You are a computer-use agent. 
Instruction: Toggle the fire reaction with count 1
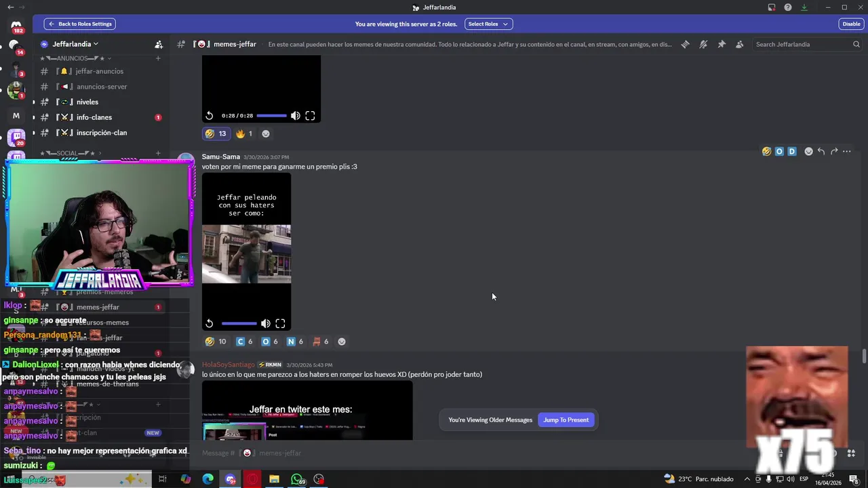click(x=244, y=134)
